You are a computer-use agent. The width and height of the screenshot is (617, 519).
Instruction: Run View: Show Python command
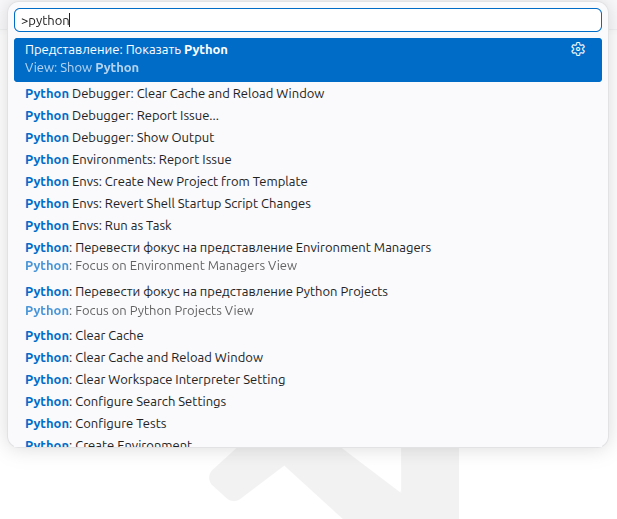pos(308,60)
